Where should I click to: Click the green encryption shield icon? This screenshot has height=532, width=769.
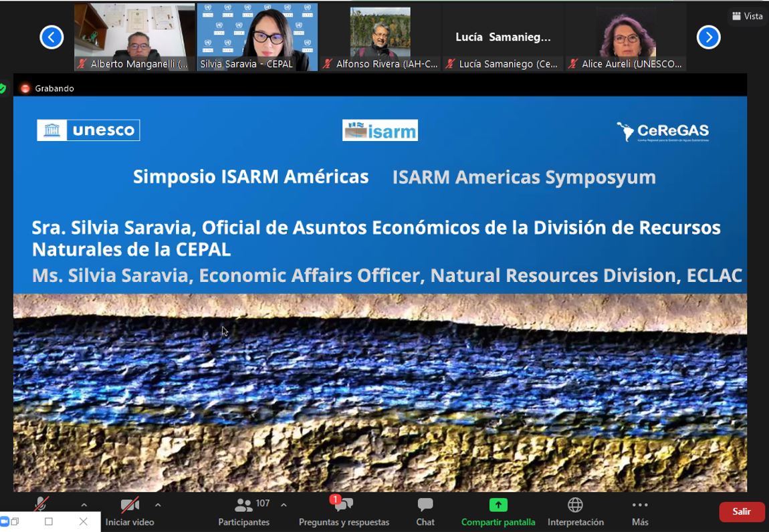tap(3, 88)
